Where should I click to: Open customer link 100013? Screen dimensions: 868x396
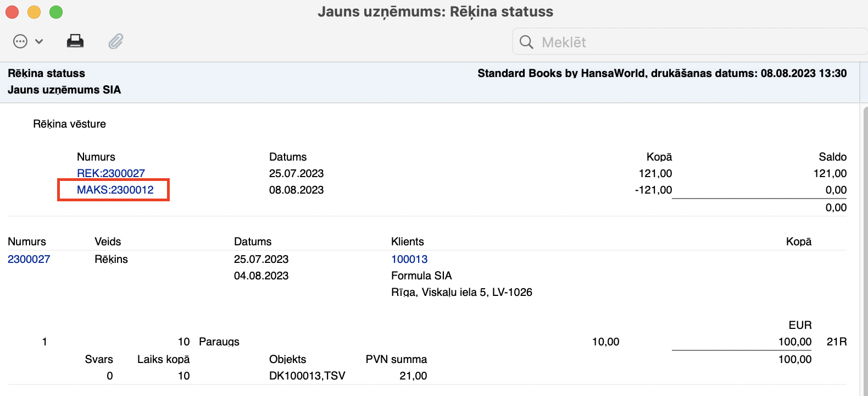pos(409,259)
